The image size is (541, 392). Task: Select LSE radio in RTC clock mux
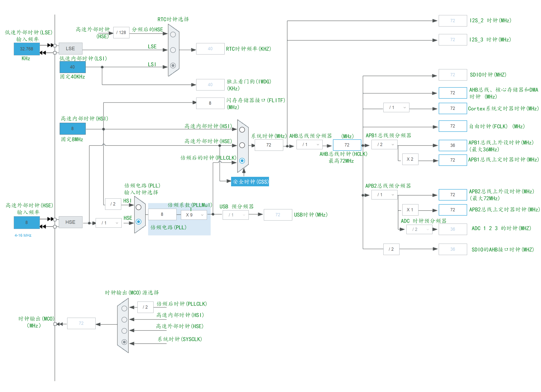[x=173, y=50]
